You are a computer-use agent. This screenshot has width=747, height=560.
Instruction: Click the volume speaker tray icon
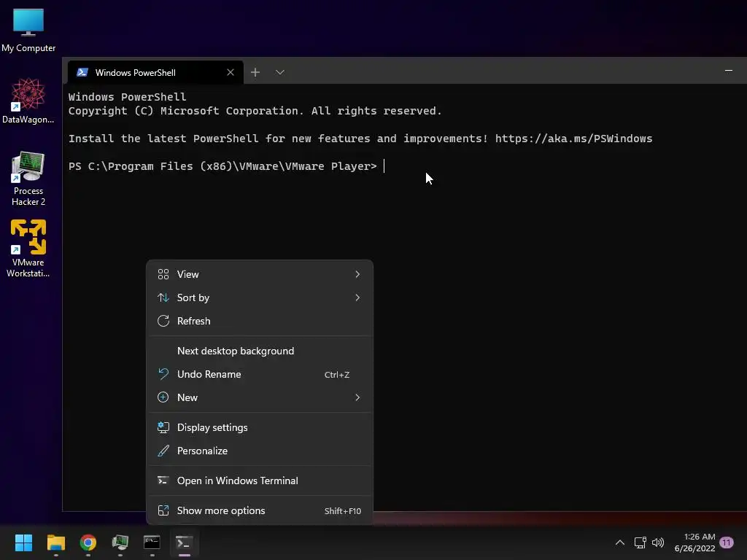(x=658, y=542)
